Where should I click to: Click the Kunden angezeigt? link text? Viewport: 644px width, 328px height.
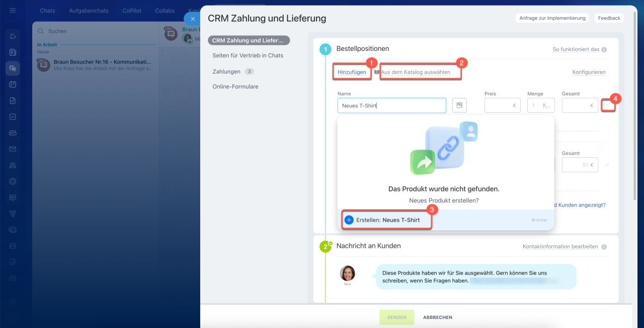[x=580, y=205]
